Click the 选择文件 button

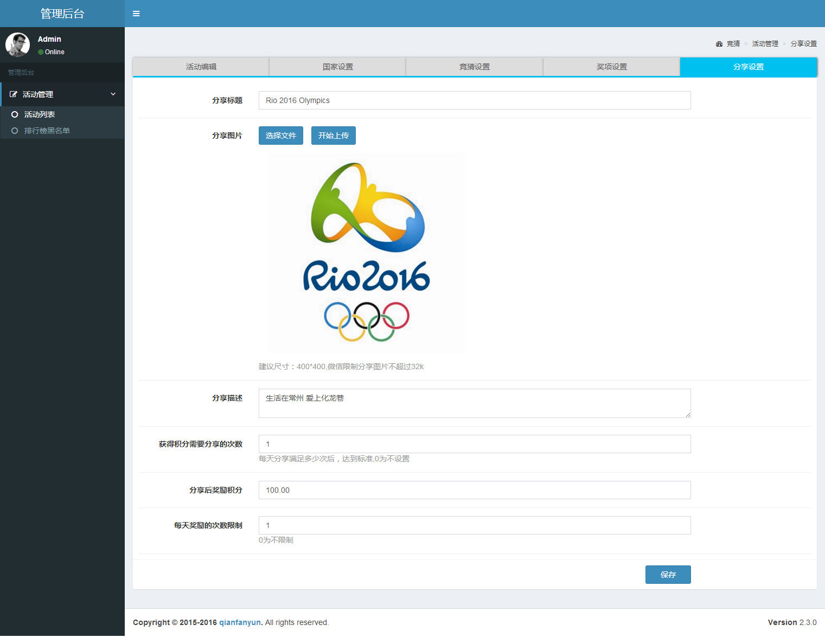point(281,136)
